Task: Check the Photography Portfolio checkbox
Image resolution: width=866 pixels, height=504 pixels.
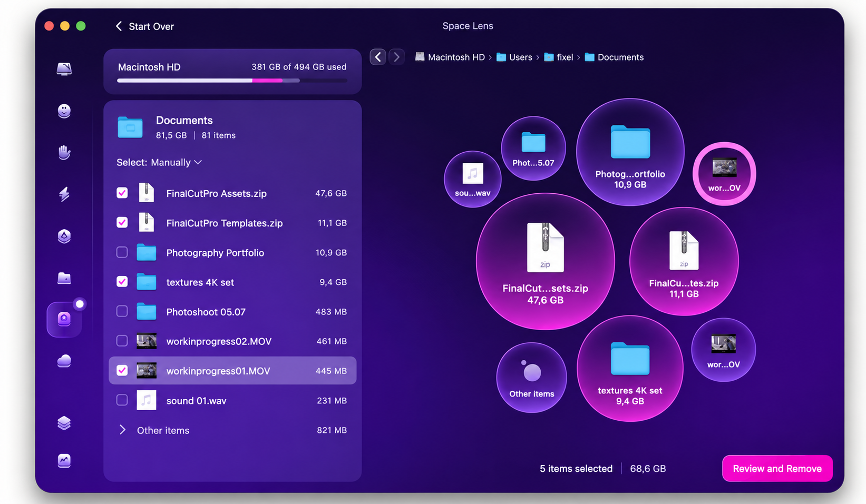Action: (122, 252)
